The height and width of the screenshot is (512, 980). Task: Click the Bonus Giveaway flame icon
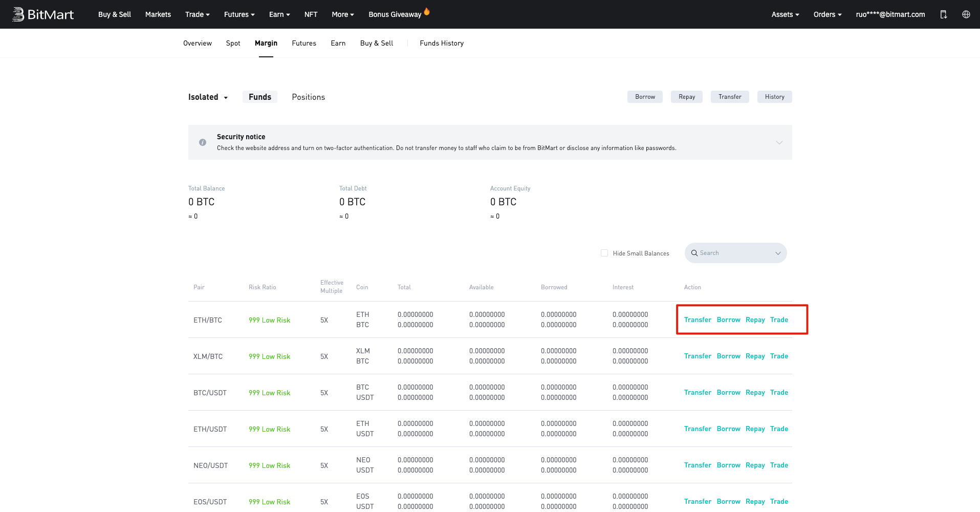pyautogui.click(x=427, y=11)
